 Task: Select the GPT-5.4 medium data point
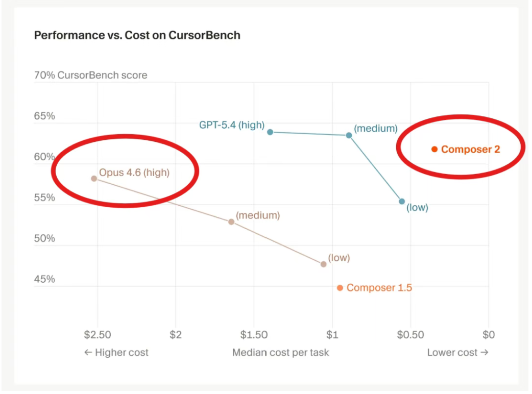[349, 135]
